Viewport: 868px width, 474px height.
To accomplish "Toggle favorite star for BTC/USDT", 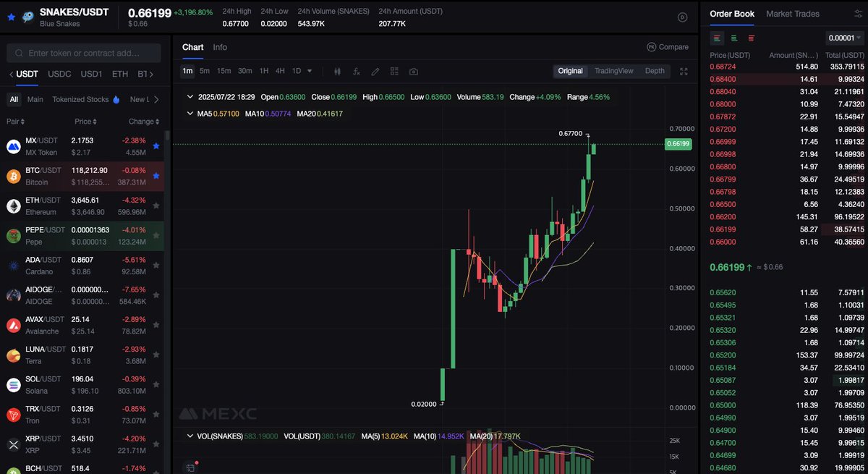I will coord(156,176).
